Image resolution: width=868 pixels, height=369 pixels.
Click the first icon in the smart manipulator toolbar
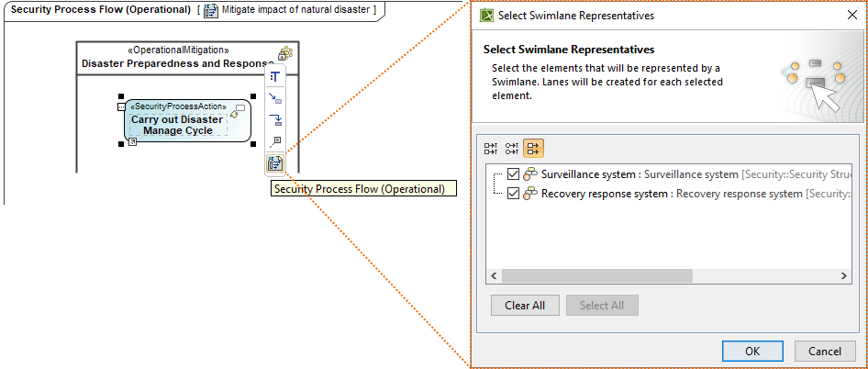[x=274, y=76]
